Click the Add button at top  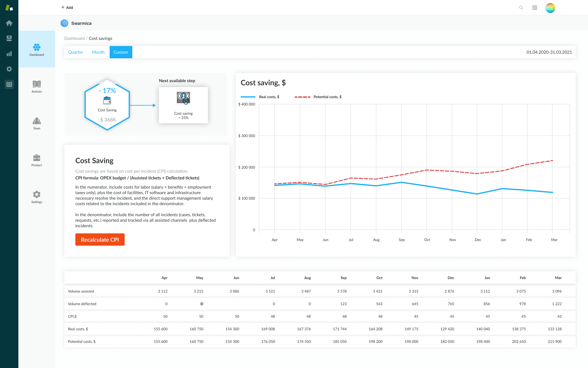pos(67,7)
